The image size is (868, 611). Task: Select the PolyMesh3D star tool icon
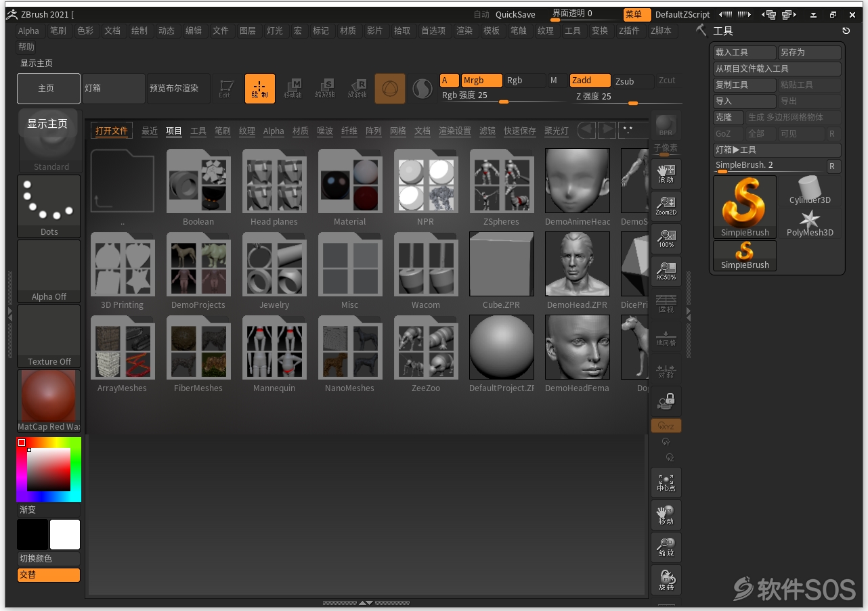pos(810,223)
